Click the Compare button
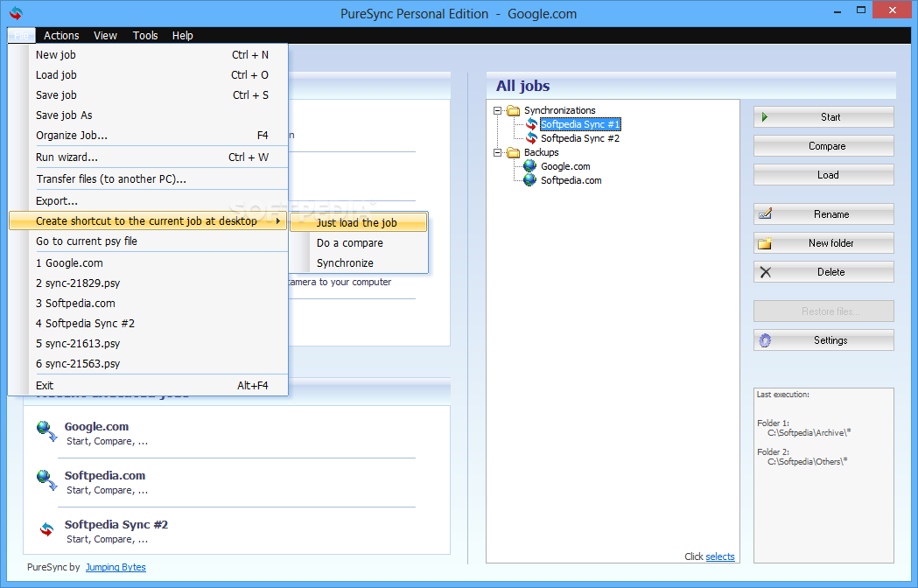Image resolution: width=918 pixels, height=588 pixels. [823, 146]
